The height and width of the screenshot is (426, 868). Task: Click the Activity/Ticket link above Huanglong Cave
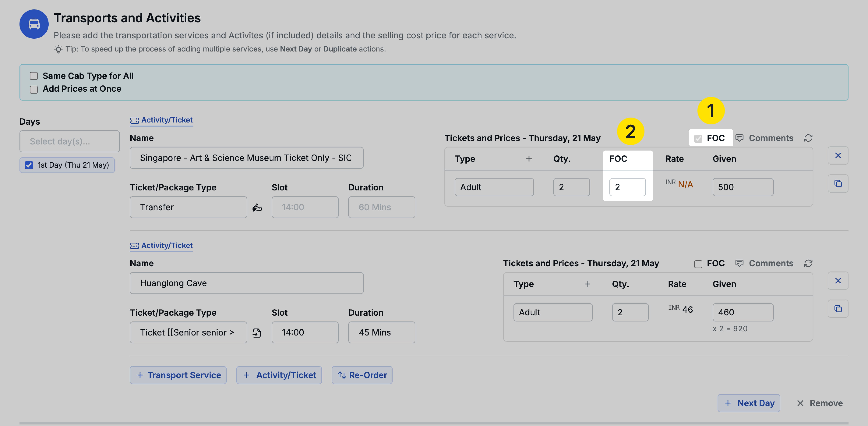(x=161, y=246)
